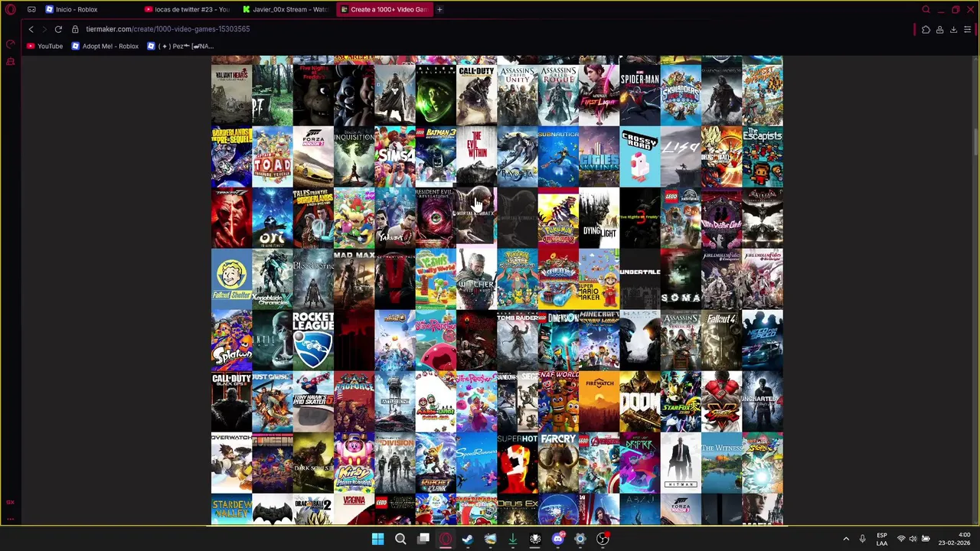
Task: Open the browser account profile icon
Action: tap(939, 29)
